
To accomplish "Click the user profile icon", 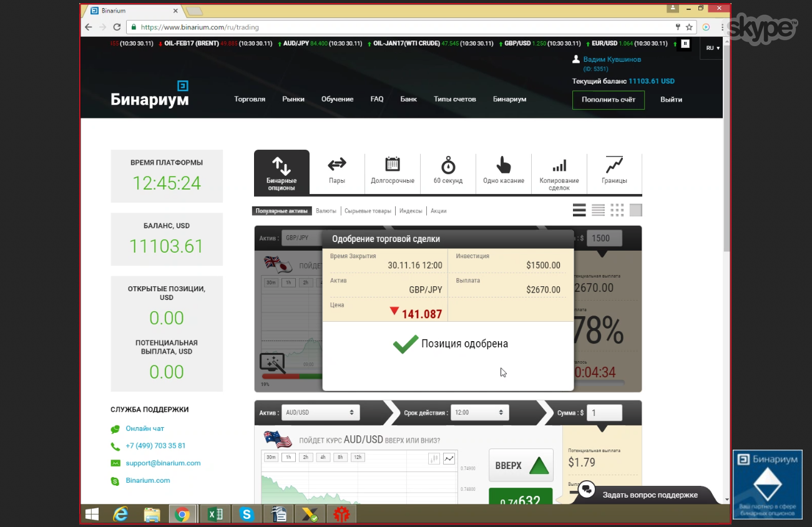I will 576,59.
